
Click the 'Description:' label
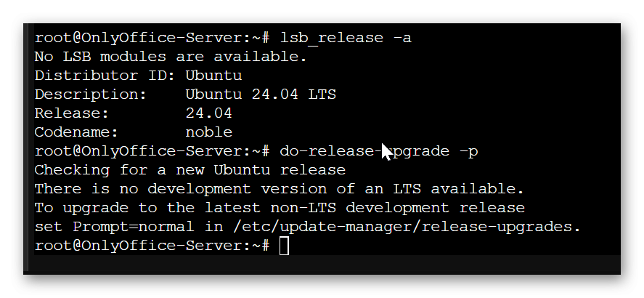(x=90, y=94)
